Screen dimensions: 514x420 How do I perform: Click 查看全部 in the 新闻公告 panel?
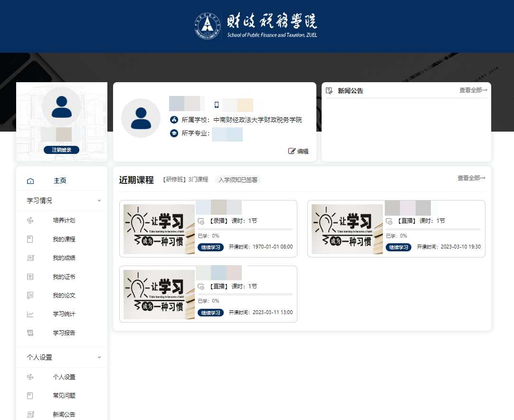(473, 90)
